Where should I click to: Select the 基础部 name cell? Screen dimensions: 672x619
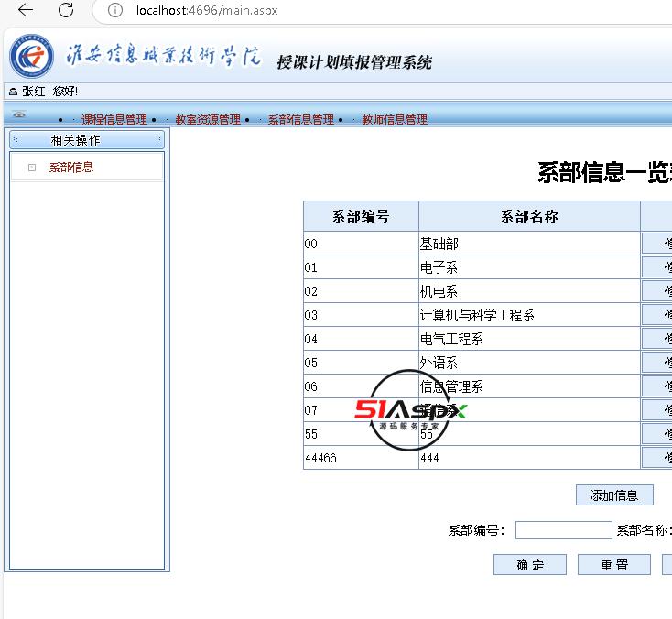[529, 244]
